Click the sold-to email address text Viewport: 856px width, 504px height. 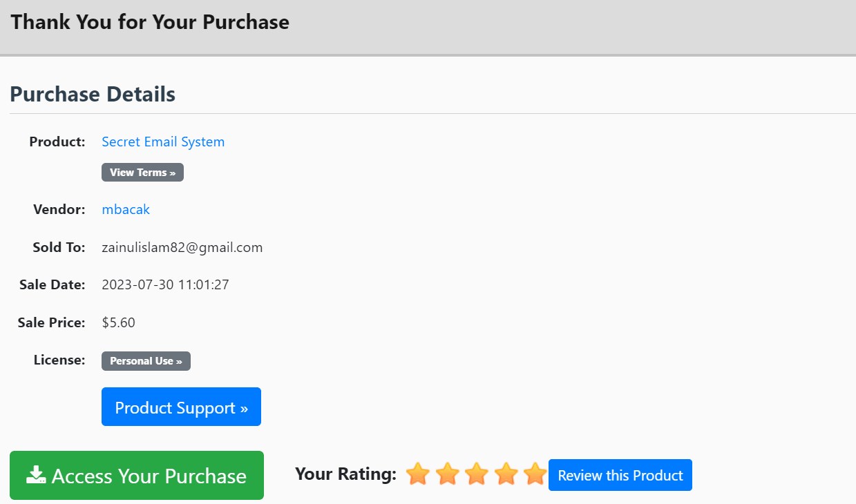coord(182,247)
